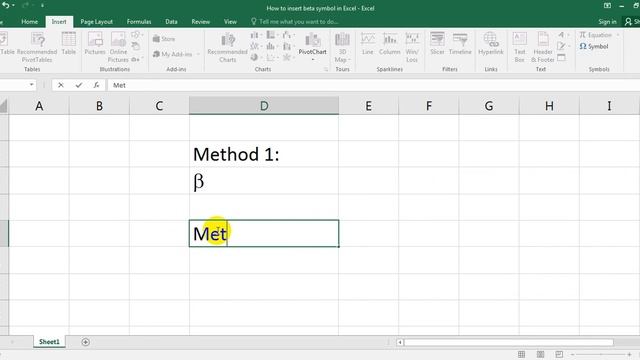Insert a Win/Loss sparkline
This screenshot has height=360, width=640.
[x=412, y=47]
